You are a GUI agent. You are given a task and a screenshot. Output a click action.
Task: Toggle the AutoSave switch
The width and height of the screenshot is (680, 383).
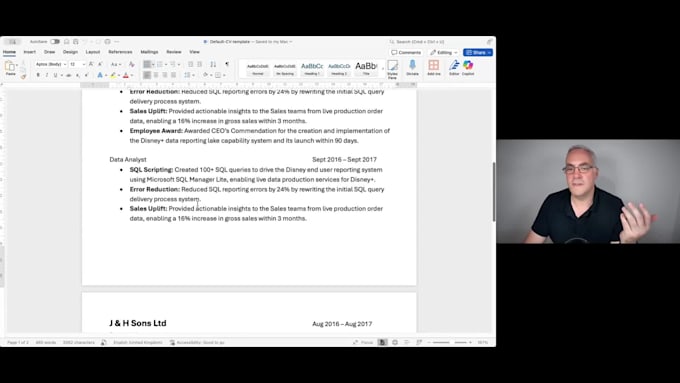coord(55,42)
